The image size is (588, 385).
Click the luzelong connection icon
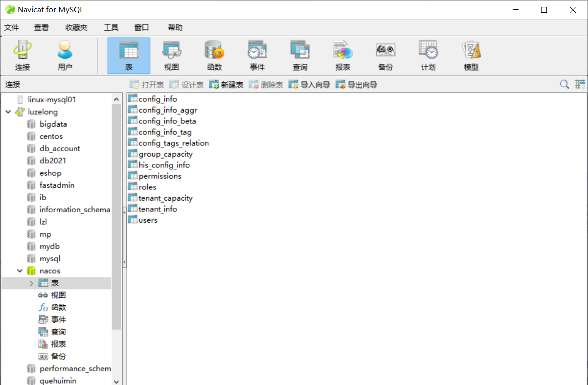point(20,112)
